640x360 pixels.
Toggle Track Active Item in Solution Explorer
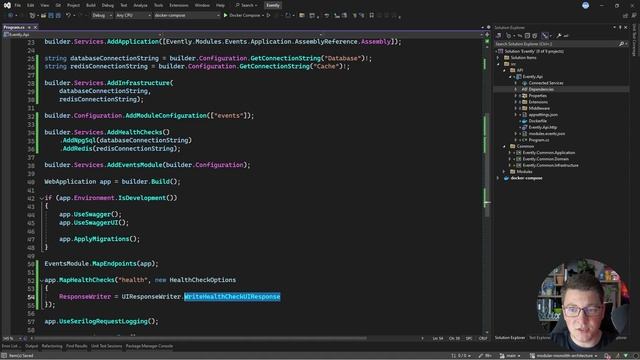tap(545, 36)
